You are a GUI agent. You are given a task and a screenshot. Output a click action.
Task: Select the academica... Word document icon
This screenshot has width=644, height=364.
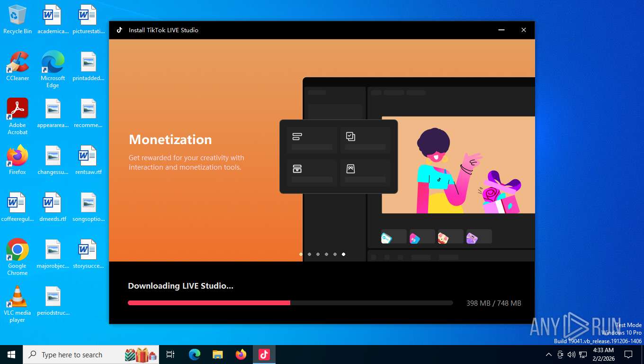[53, 19]
